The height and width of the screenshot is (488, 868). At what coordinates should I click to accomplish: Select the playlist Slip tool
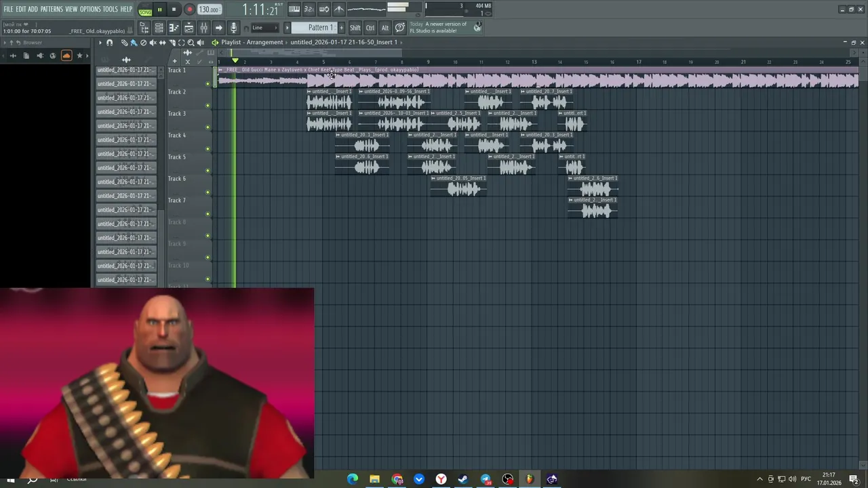[162, 43]
